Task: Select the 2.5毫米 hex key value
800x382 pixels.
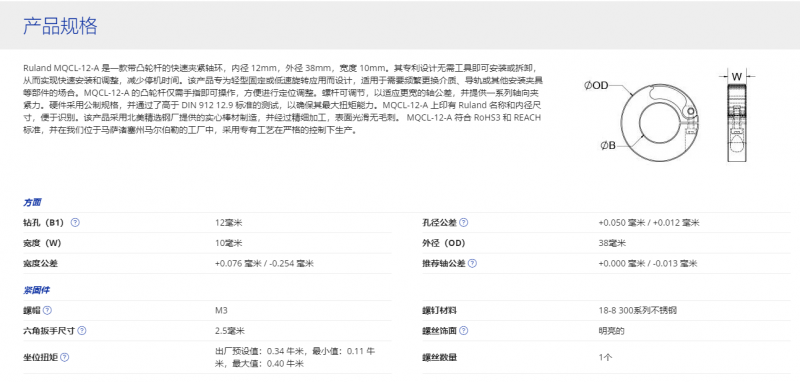Action: point(230,330)
